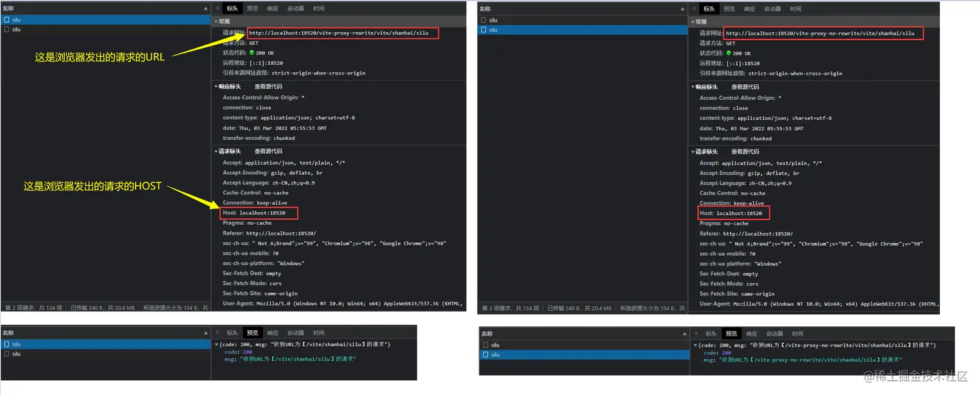Viewport: 980px width, 395px height.
Task: Collapse 响应标头 section in vite-proxy-no-rewrite headers panel
Action: [694, 87]
